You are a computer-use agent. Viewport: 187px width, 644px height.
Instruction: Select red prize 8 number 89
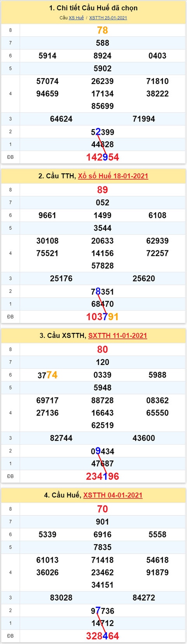pyautogui.click(x=102, y=190)
